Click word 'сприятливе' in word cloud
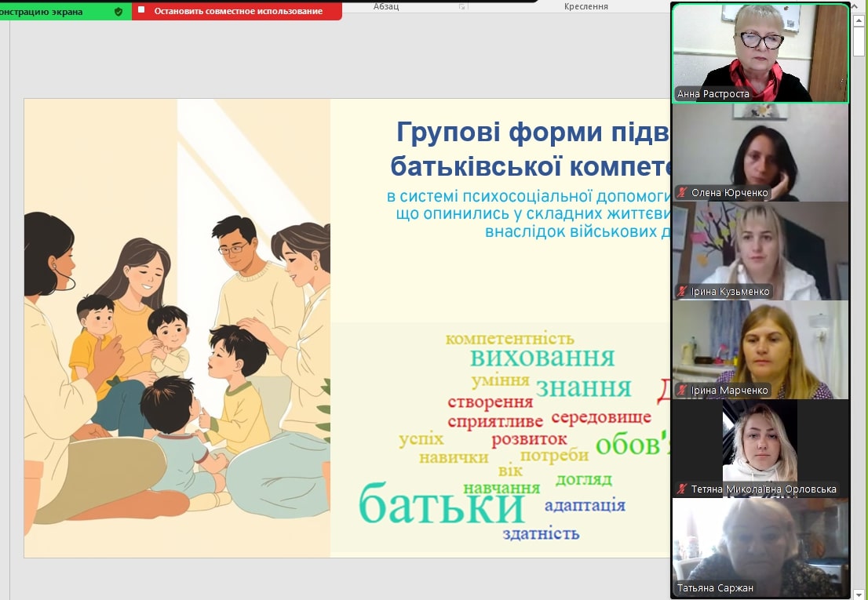 point(495,422)
